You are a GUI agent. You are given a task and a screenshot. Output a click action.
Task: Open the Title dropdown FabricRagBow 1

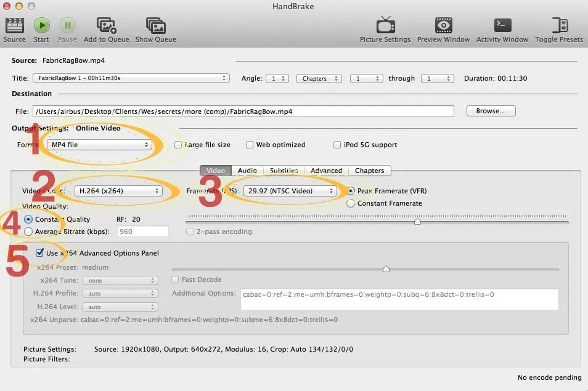pos(131,78)
